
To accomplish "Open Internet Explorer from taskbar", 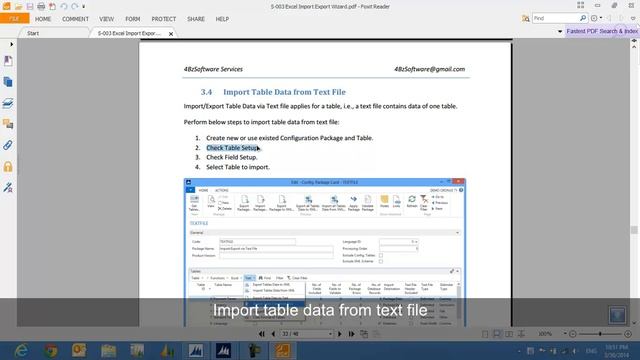I will pos(21,351).
